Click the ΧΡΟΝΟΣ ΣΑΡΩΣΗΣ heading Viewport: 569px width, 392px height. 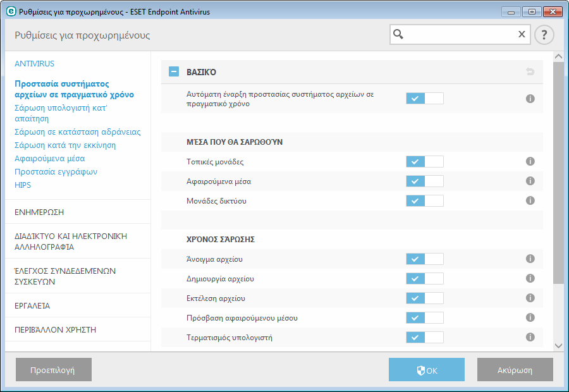click(221, 240)
